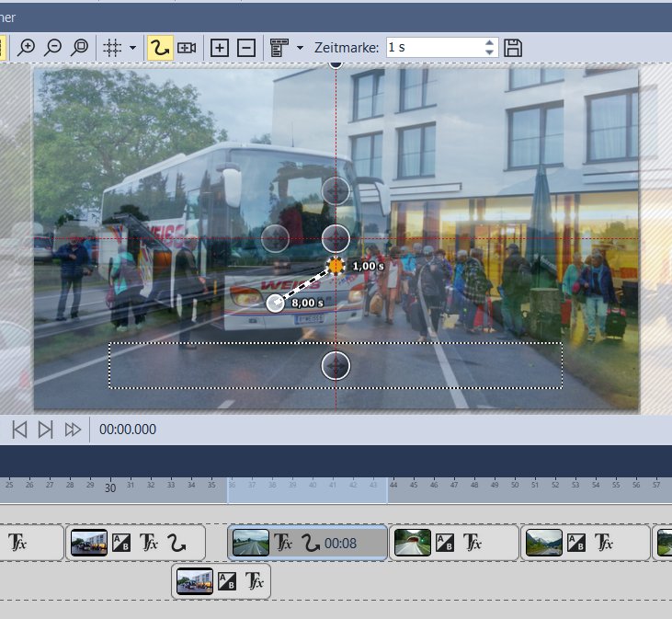Remove motion mark with minus icon
This screenshot has width=672, height=619.
245,47
